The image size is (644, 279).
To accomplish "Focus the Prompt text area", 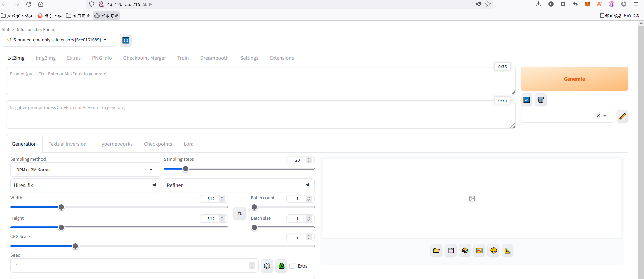I will 261,81.
